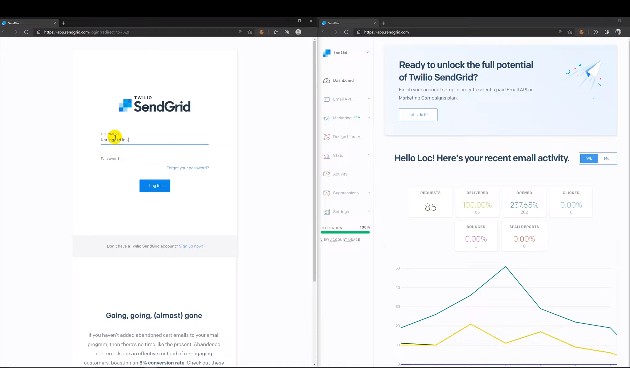
Task: Click the Requests card showing 85
Action: click(430, 202)
